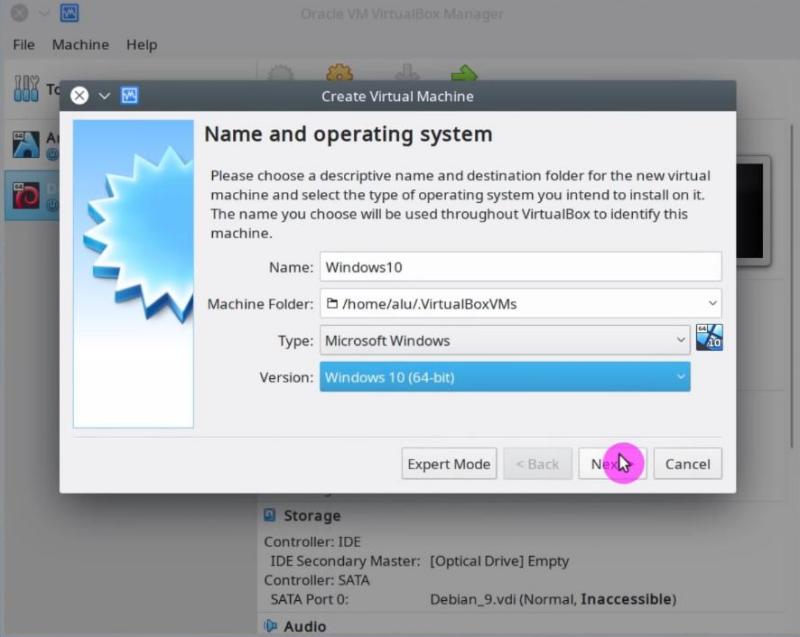The image size is (800, 637).
Task: Select the Arch Linux VM icon in the sidebar
Action: tap(26, 144)
